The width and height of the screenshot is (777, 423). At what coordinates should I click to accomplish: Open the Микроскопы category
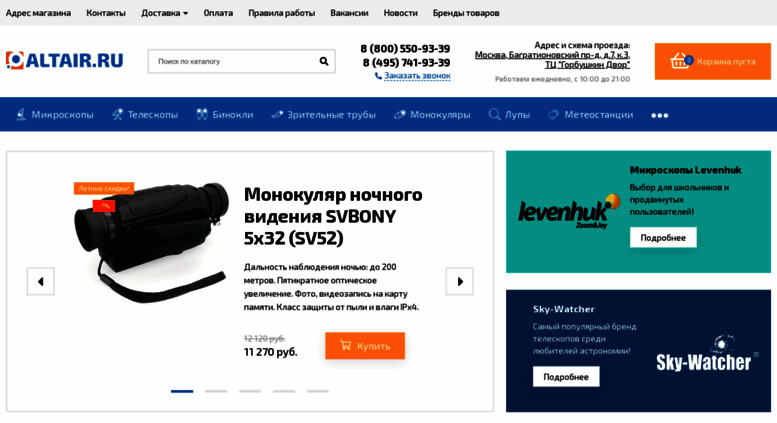(x=55, y=115)
